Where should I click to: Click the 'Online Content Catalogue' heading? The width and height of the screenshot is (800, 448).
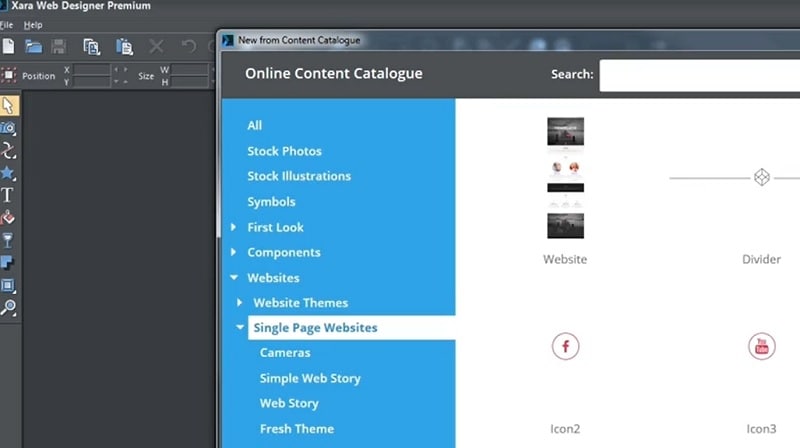[334, 73]
